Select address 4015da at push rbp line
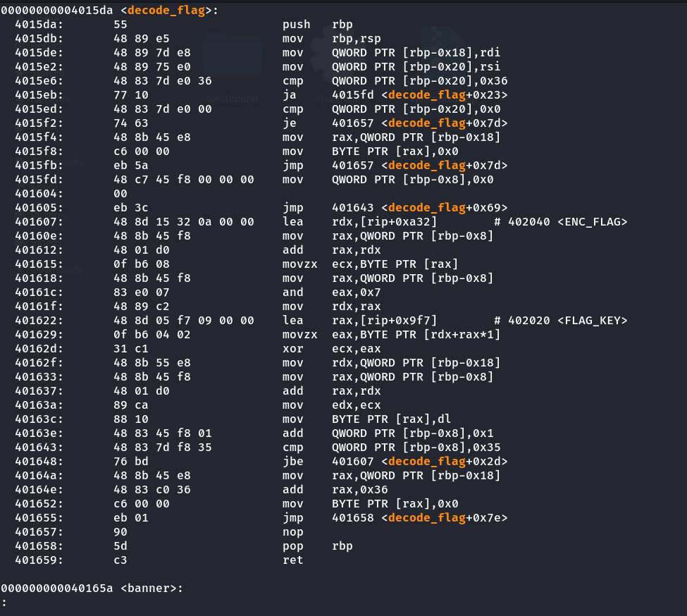The width and height of the screenshot is (687, 616). click(39, 25)
